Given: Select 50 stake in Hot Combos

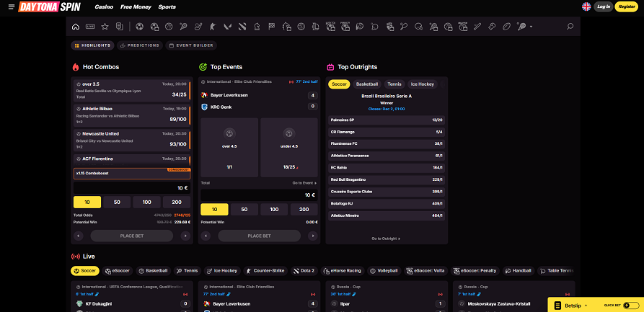Looking at the screenshot, I should click(117, 202).
